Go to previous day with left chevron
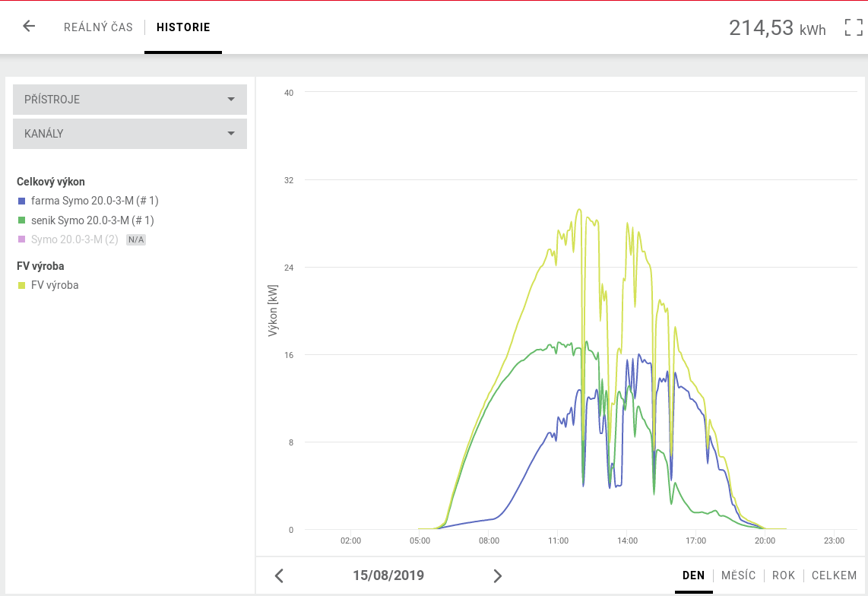 point(279,575)
